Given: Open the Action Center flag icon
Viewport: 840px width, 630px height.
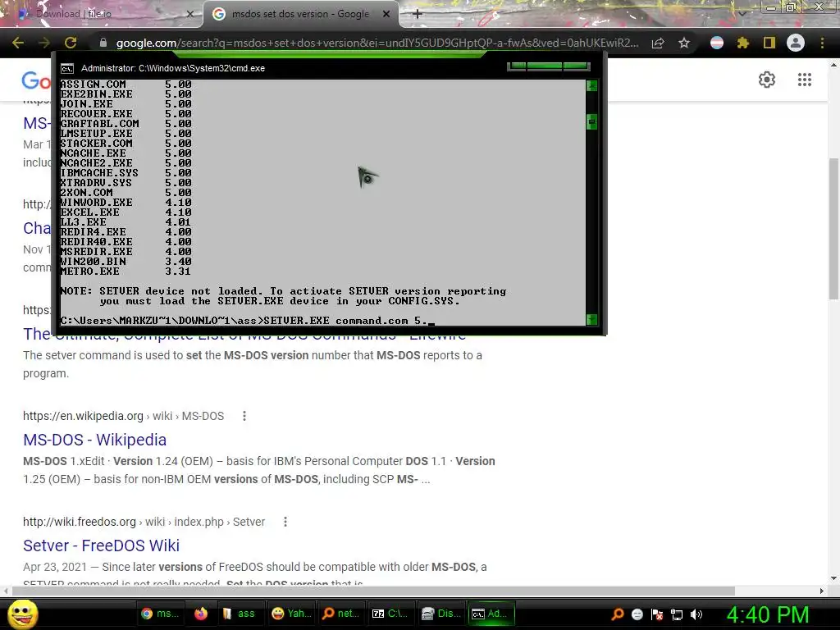Looking at the screenshot, I should [657, 614].
